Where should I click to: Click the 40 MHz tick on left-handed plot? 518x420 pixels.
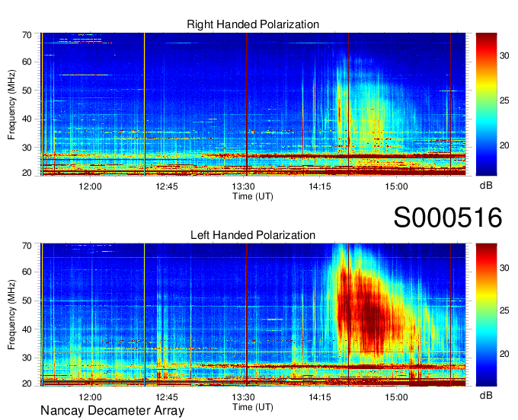tap(27, 329)
